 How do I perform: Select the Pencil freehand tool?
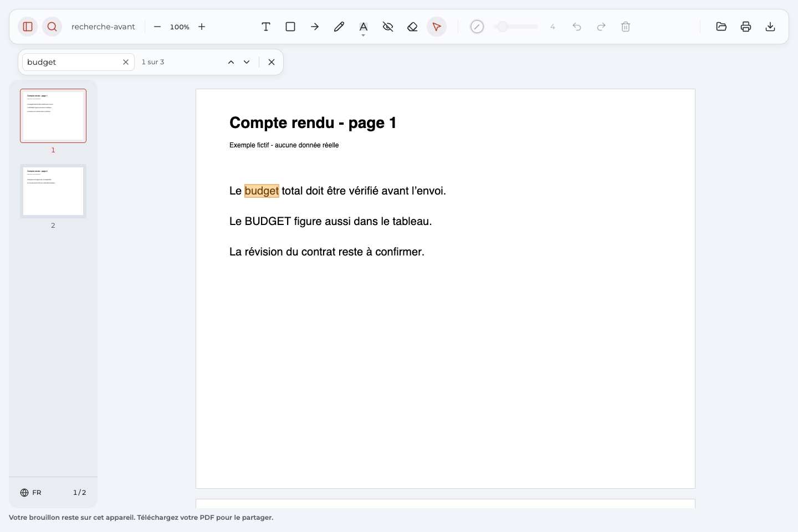(x=339, y=27)
